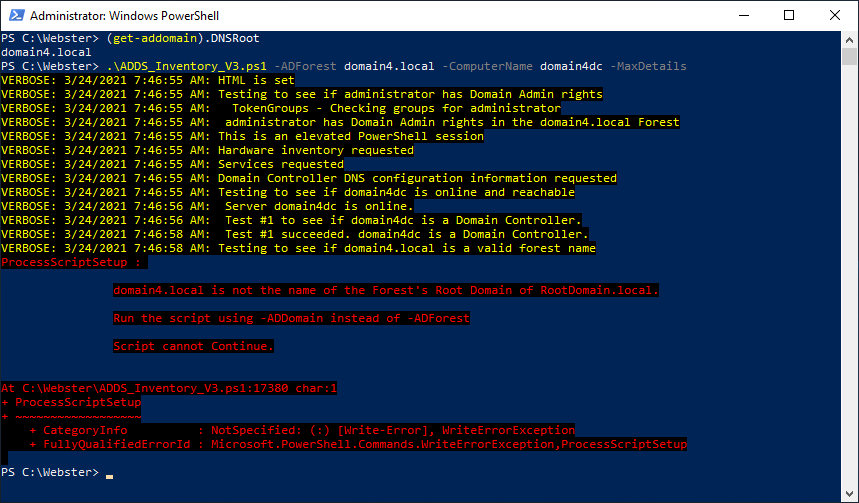Click the scrollbar up arrow
This screenshot has height=503, width=859.
(x=849, y=40)
